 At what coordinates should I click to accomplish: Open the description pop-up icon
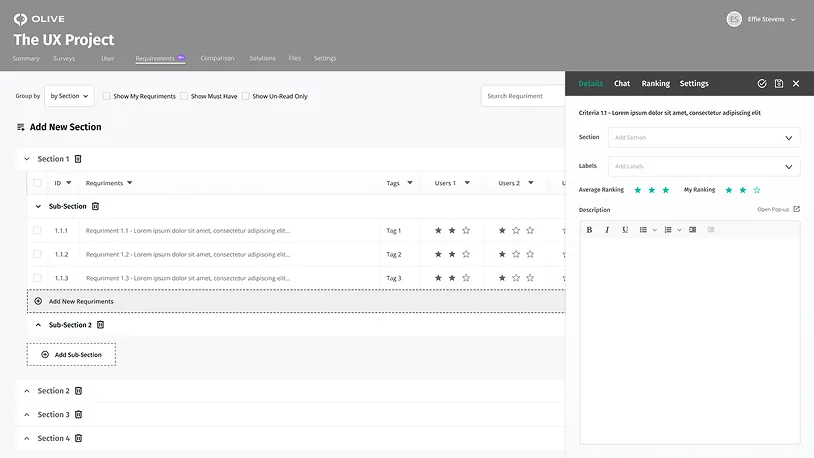[x=797, y=209]
